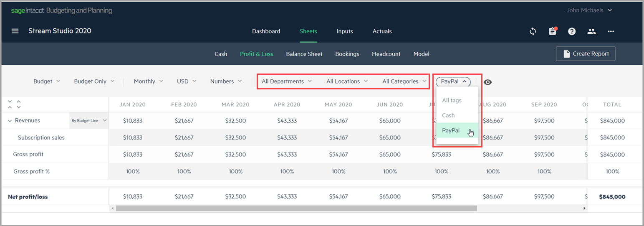Screen dimensions: 644x226
Task: Click Subscription sales SEP 2020 cell $97,500
Action: tap(544, 137)
